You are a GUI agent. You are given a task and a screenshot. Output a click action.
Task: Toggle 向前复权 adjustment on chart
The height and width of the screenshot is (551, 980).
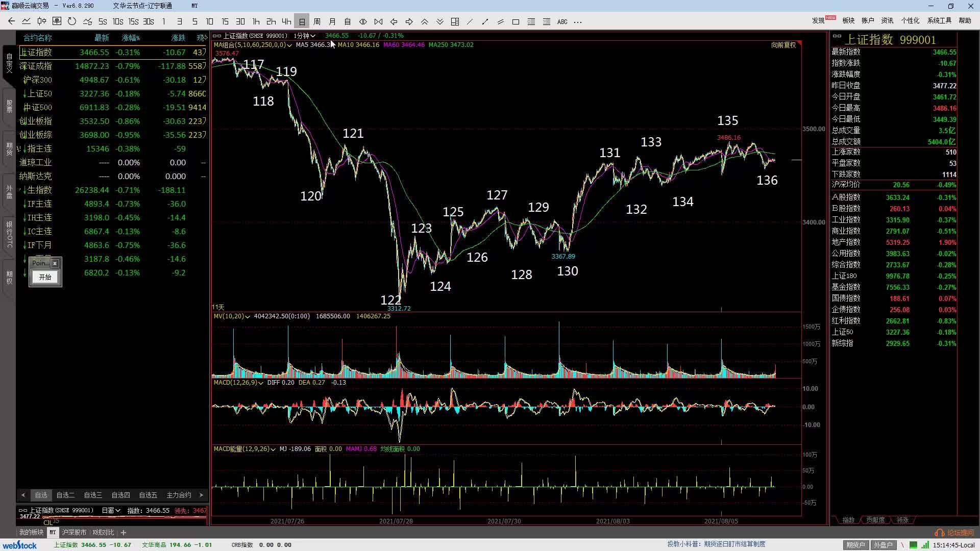tap(783, 45)
